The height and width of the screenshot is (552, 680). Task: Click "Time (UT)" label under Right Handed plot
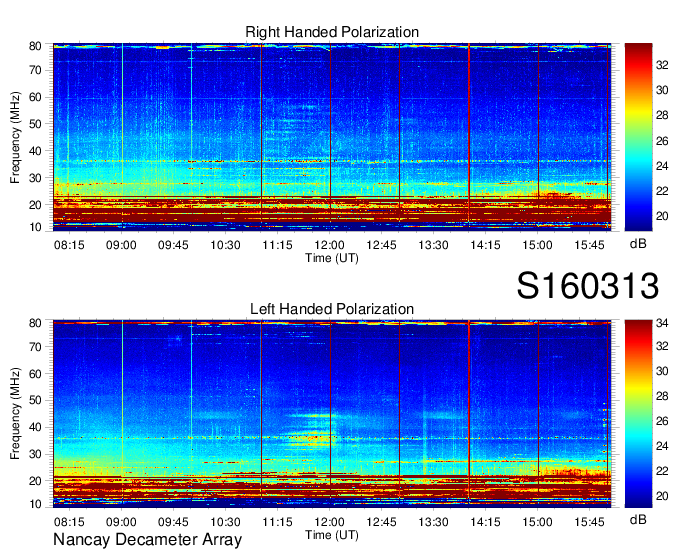332,258
